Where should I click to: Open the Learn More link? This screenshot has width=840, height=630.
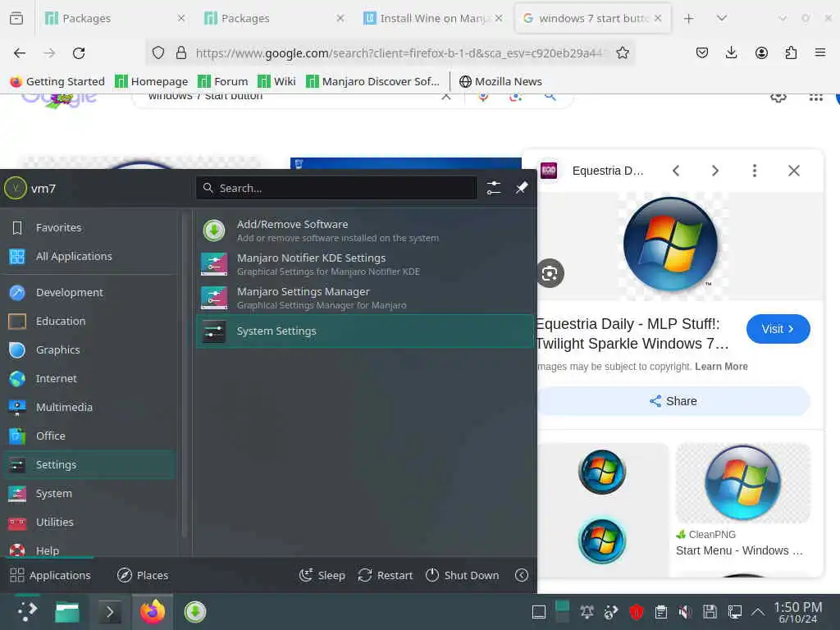(721, 367)
